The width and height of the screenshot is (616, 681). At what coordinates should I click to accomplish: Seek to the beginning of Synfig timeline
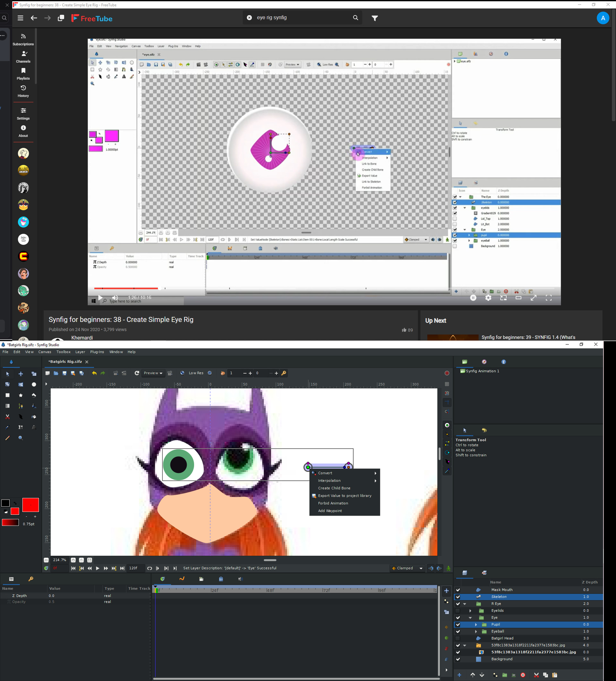pos(73,568)
